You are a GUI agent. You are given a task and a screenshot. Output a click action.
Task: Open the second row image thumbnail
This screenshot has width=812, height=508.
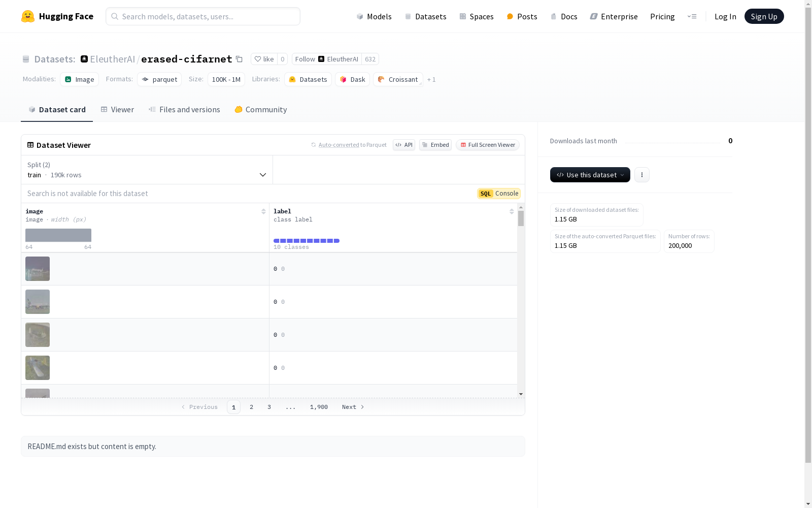coord(38,302)
